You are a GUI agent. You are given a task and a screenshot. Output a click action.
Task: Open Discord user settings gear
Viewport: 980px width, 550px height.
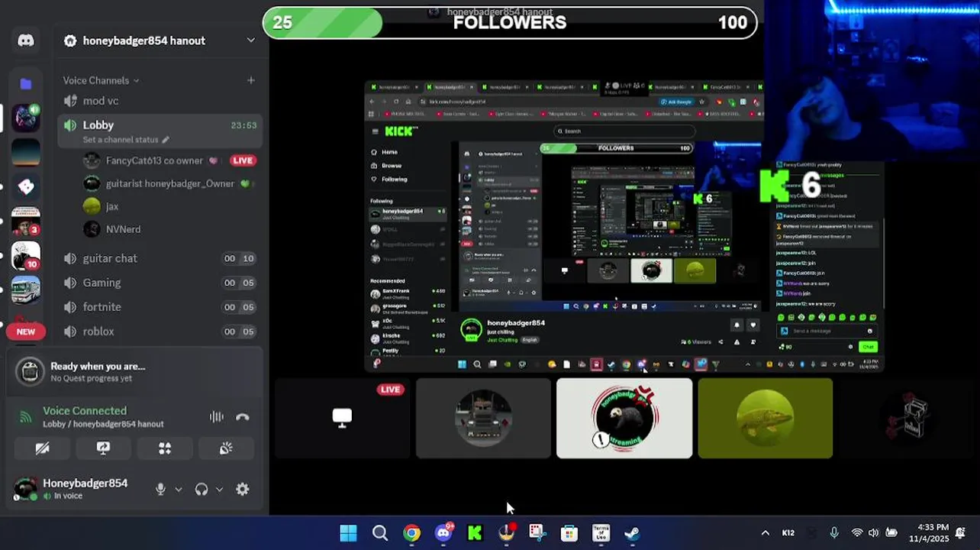[x=243, y=490]
